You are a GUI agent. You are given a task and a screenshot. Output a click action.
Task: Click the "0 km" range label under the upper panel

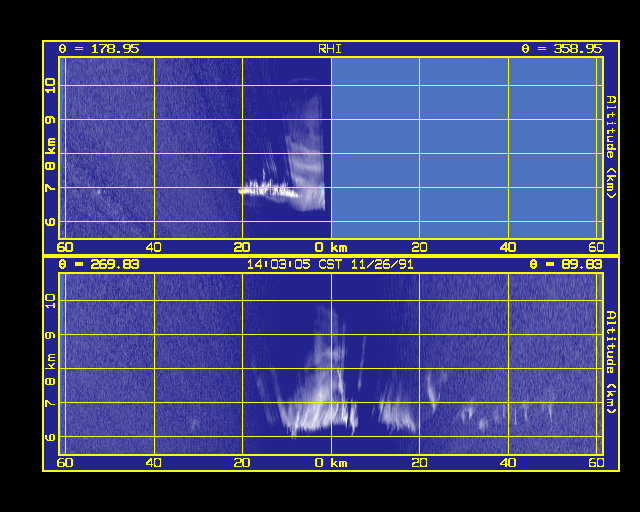tap(331, 247)
